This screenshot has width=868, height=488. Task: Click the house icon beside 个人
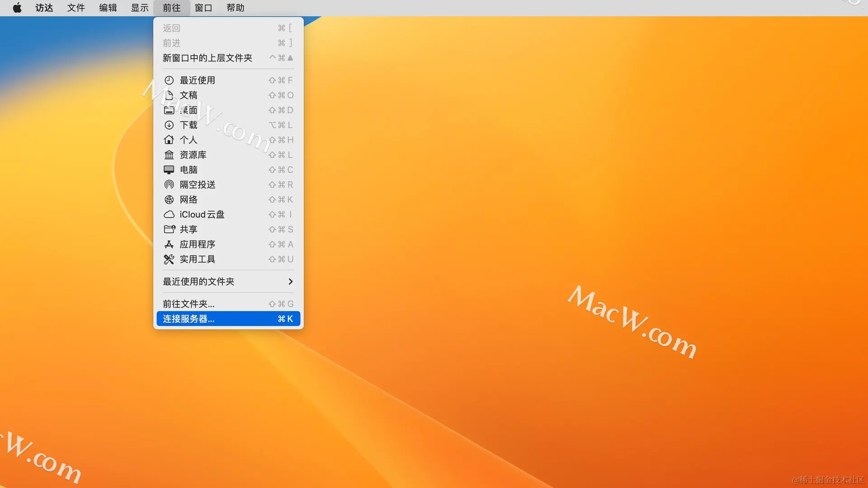click(169, 140)
